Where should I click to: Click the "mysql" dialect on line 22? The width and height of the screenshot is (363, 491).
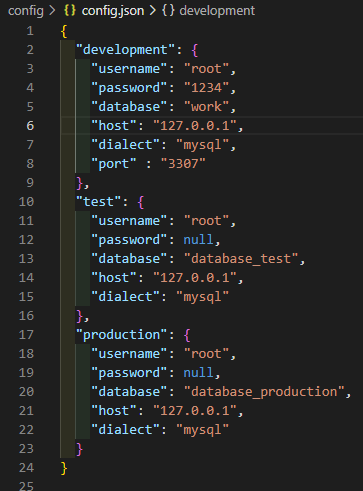(x=202, y=430)
